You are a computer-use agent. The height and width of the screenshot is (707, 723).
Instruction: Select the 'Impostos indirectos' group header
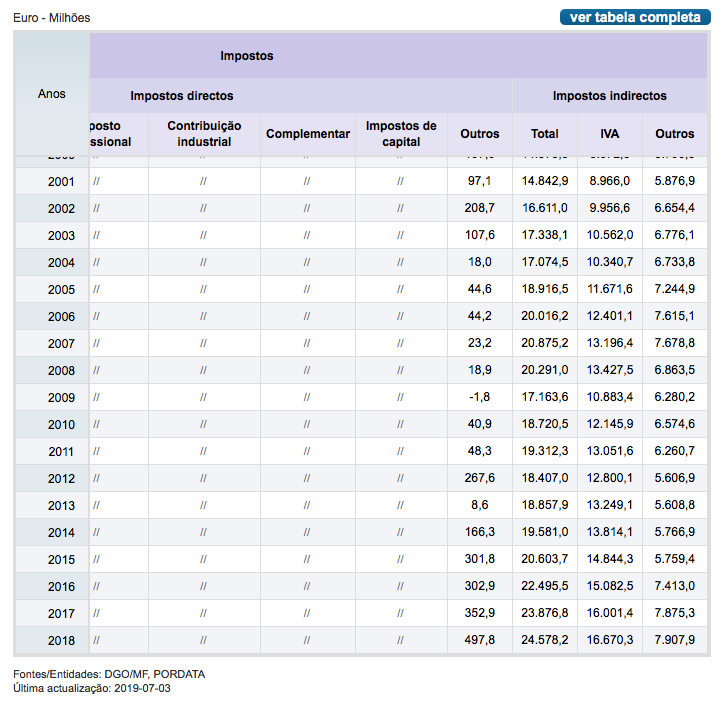[609, 96]
